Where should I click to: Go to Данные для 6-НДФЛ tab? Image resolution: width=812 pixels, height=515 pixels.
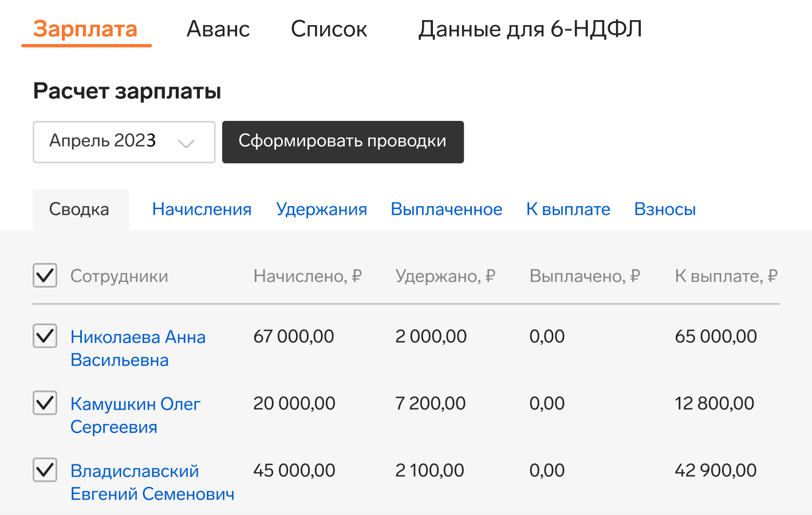[530, 29]
